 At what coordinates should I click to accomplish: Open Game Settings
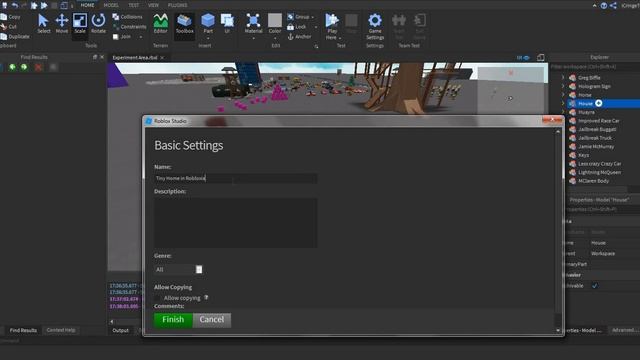375,27
